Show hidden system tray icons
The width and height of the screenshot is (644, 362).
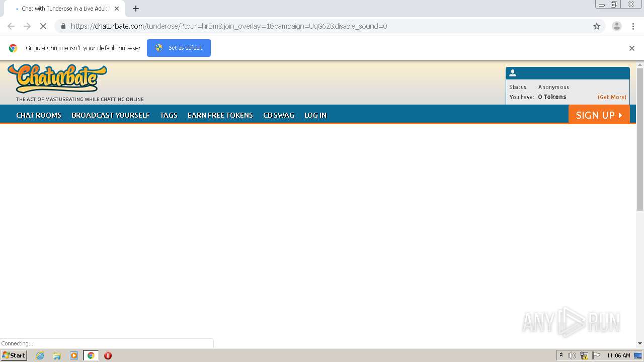coord(561,355)
